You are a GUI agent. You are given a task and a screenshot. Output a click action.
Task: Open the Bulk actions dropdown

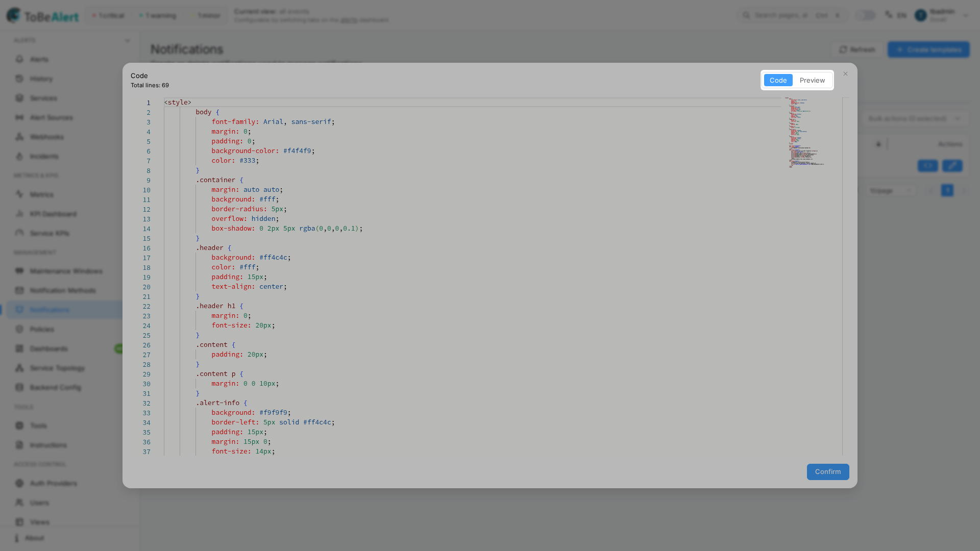pos(915,119)
